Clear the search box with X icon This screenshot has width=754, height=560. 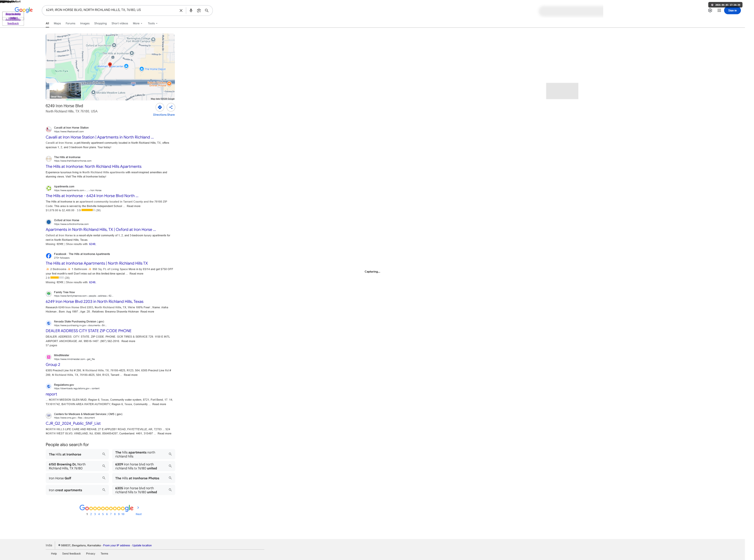(181, 10)
